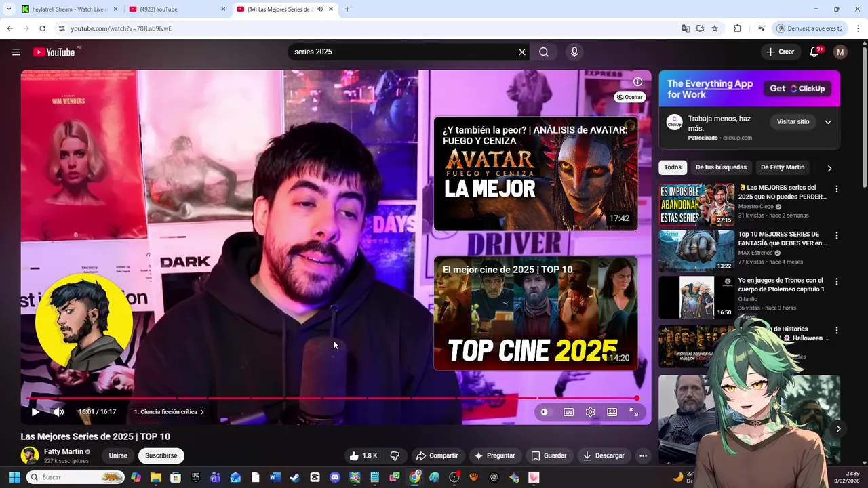Dislike the video

tap(395, 455)
